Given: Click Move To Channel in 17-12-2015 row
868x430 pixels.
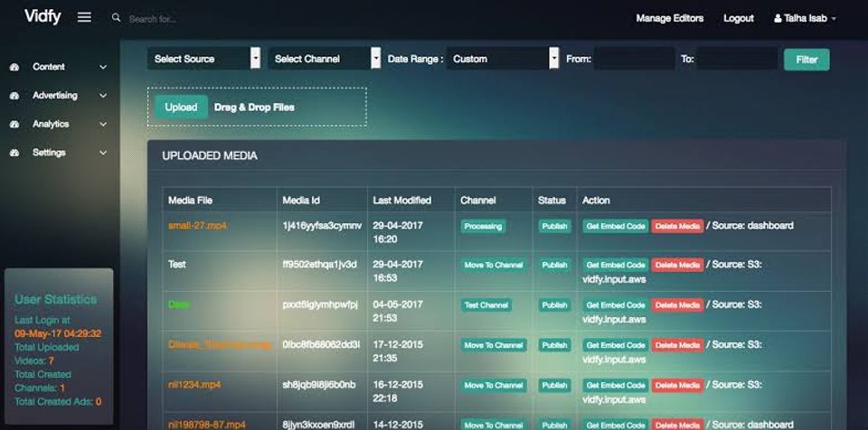Looking at the screenshot, I should coord(494,345).
